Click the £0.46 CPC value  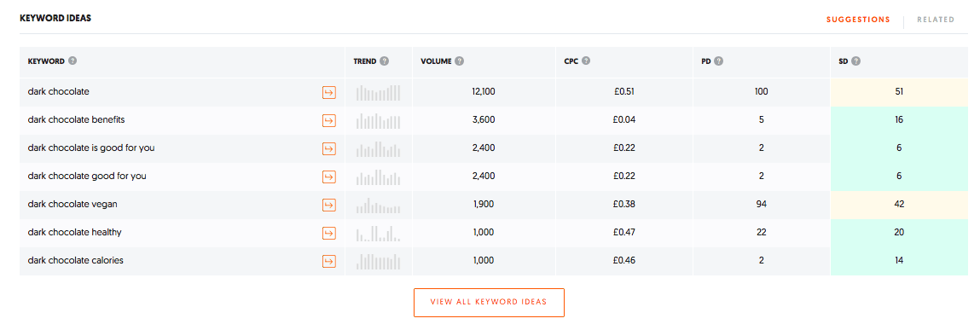pyautogui.click(x=624, y=261)
